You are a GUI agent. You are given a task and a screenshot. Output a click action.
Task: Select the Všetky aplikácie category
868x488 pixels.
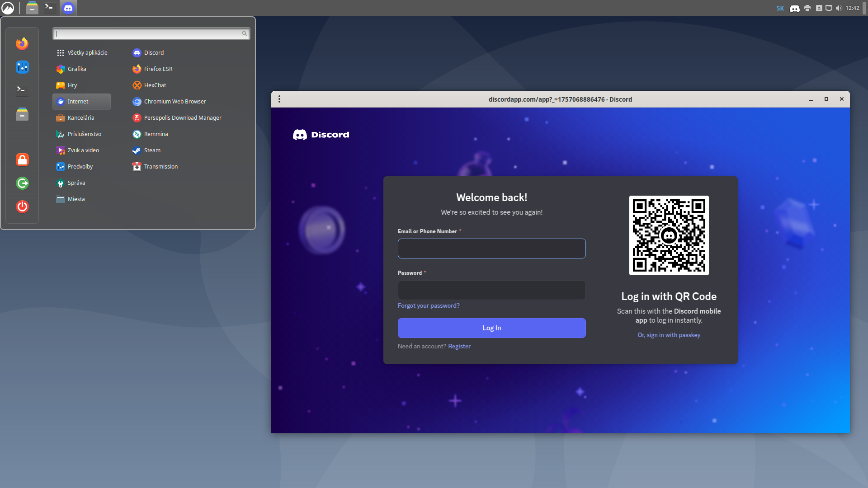point(82,53)
